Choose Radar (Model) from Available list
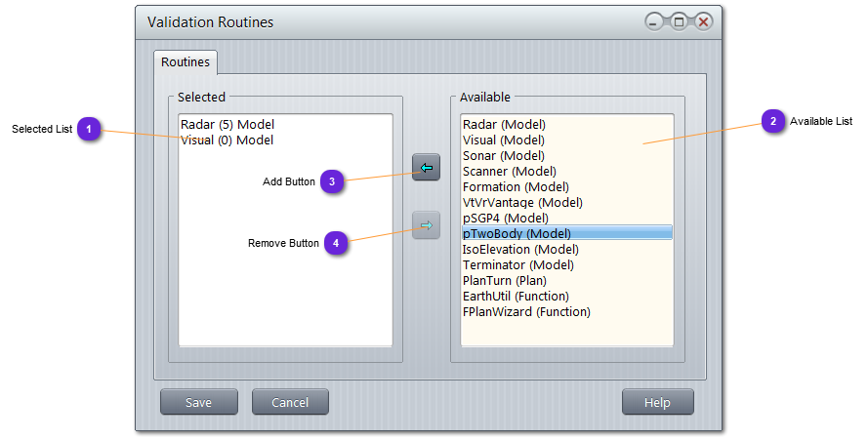The height and width of the screenshot is (440, 868). pyautogui.click(x=504, y=125)
